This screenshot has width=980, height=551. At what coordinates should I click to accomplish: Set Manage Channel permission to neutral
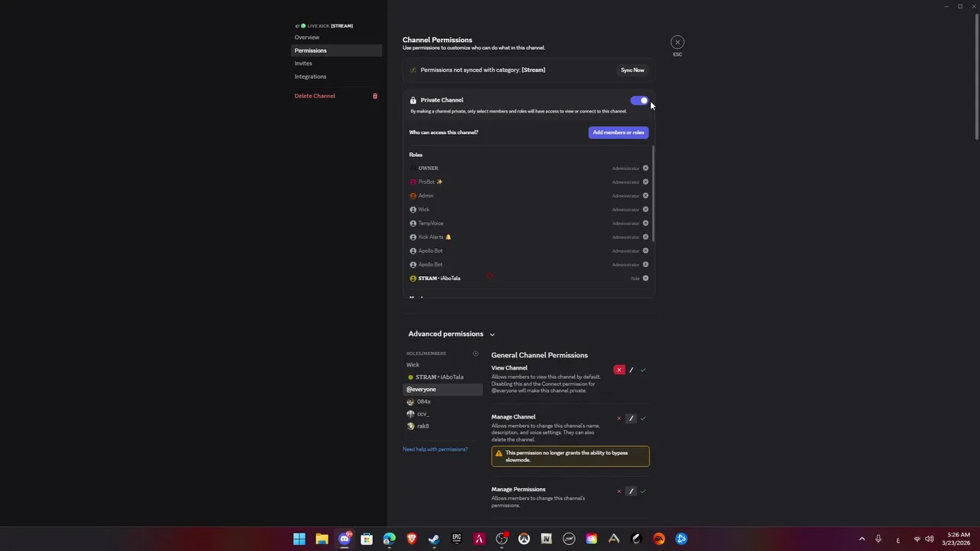pos(631,419)
